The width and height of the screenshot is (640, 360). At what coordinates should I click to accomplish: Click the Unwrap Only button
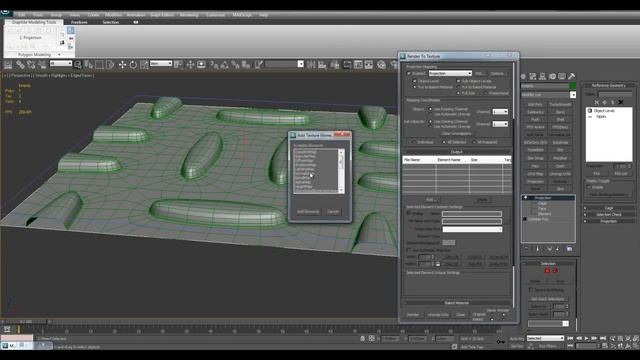tap(438, 315)
